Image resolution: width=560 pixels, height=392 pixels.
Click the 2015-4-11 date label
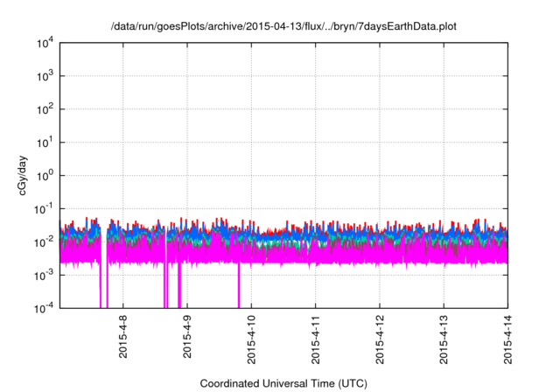(x=315, y=339)
